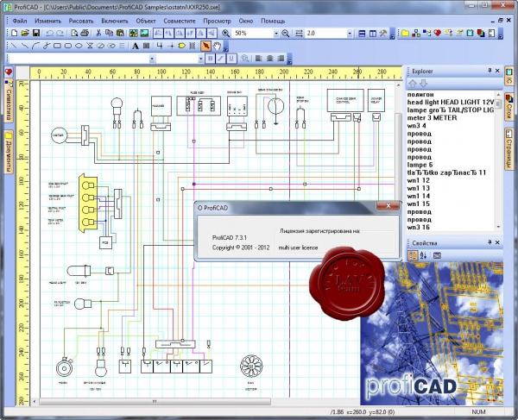Screen dimensions: 518x420
Task: Click the Explorer list vertical scrollbar
Action: point(498,160)
